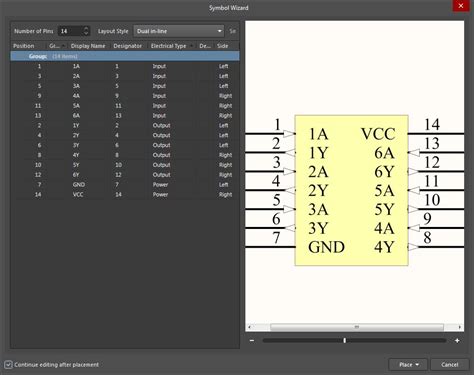Click pin 13 input arrow in preview
Viewport: 474px width, 375px height.
pos(414,153)
